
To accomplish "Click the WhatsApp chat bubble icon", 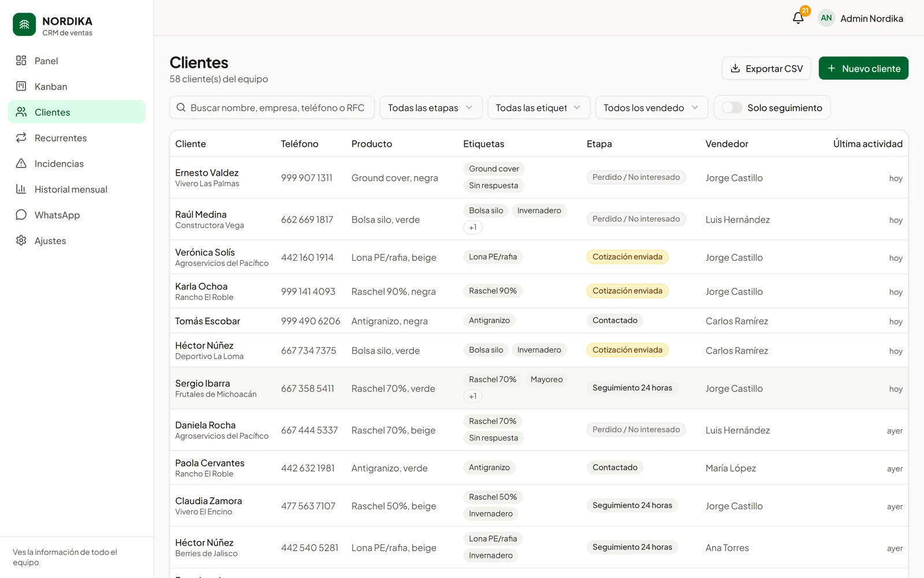I will pos(21,215).
